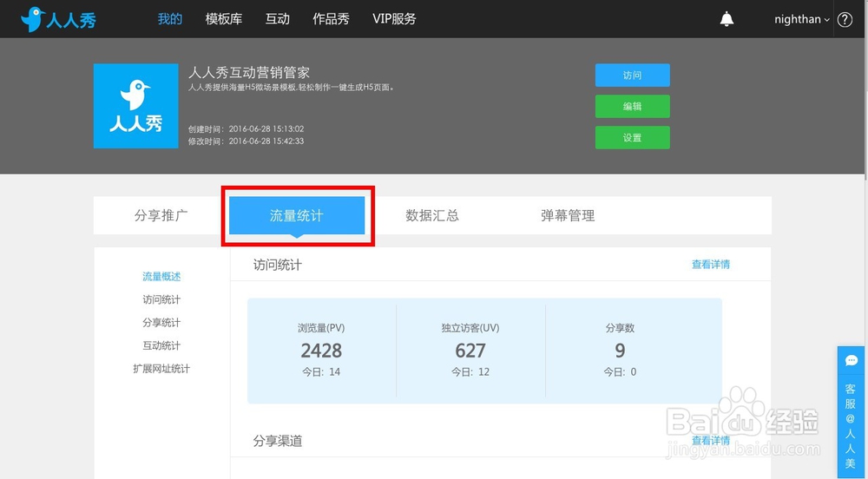Screen dimensions: 868x479
Task: Select 访问统计 in the sidebar
Action: click(161, 299)
